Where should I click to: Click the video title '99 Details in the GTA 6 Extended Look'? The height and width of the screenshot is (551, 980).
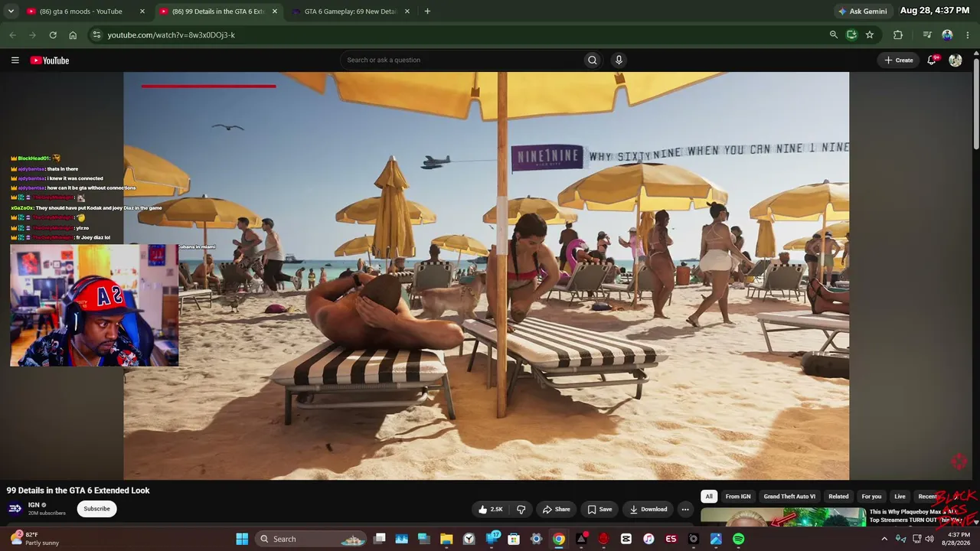click(x=78, y=491)
